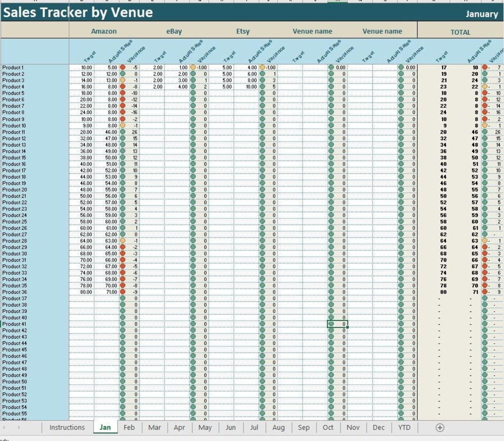
Task: Select the Product 20 row label
Action: (13, 189)
